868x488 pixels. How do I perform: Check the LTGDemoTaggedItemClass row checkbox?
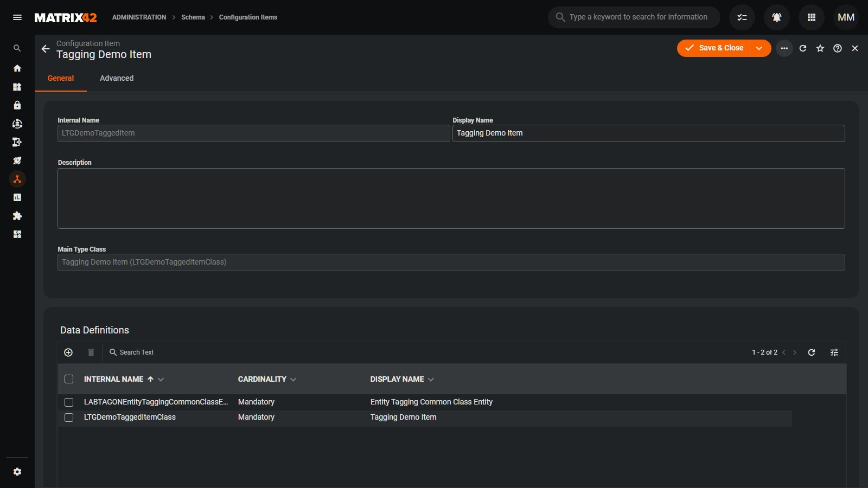(x=69, y=418)
